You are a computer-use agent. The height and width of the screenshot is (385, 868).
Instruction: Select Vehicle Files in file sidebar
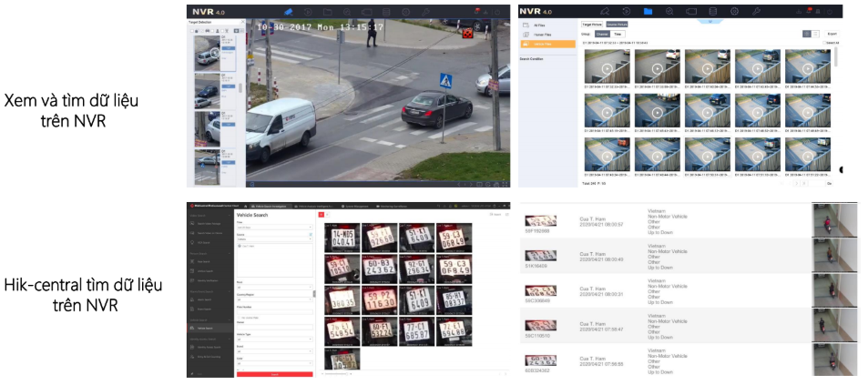546,44
